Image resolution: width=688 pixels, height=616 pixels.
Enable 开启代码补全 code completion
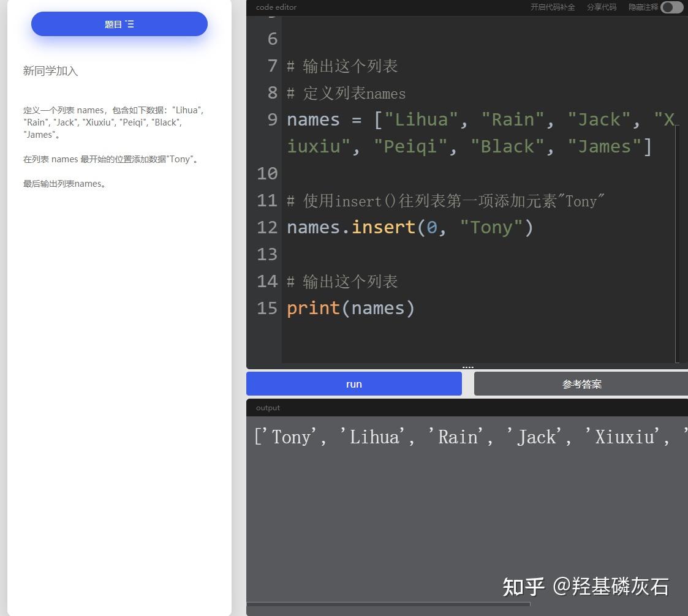pyautogui.click(x=552, y=7)
